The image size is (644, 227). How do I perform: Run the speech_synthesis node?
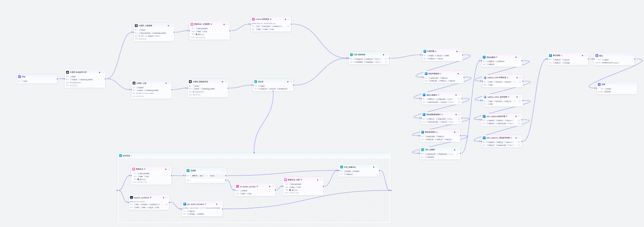(x=164, y=198)
